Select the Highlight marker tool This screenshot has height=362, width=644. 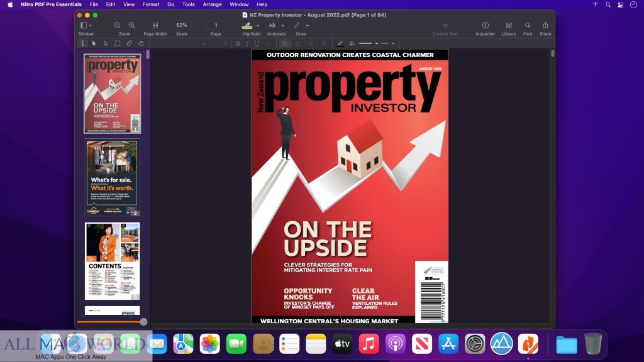247,25
